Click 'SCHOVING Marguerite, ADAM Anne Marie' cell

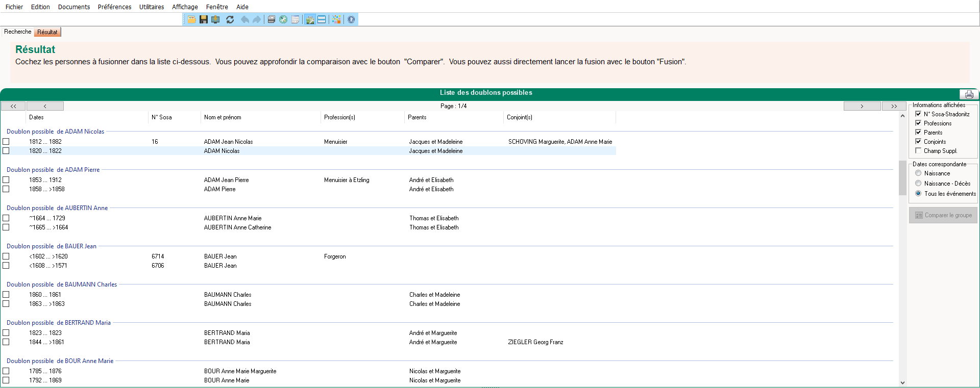click(560, 142)
